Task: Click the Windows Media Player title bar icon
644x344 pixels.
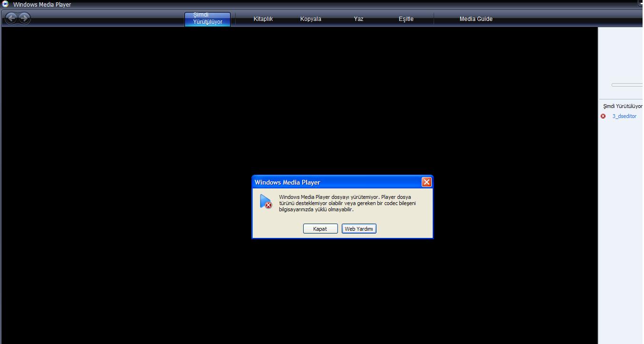Action: [5, 4]
